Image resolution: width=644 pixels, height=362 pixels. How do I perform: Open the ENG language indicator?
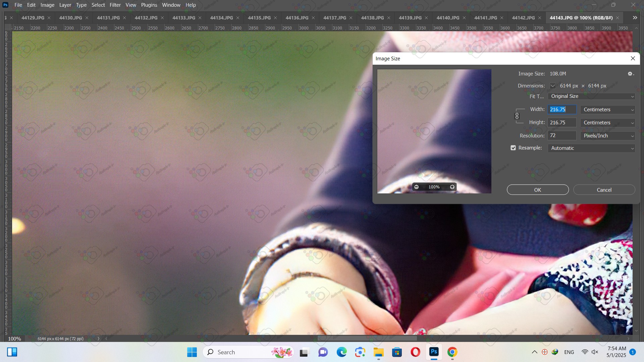pyautogui.click(x=569, y=352)
